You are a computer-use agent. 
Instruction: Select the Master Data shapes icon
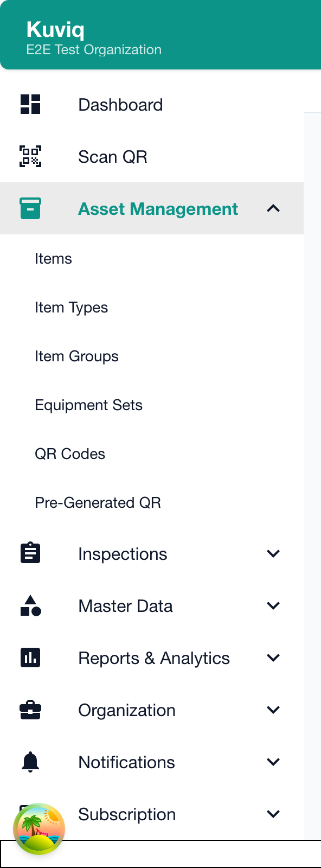pyautogui.click(x=30, y=605)
